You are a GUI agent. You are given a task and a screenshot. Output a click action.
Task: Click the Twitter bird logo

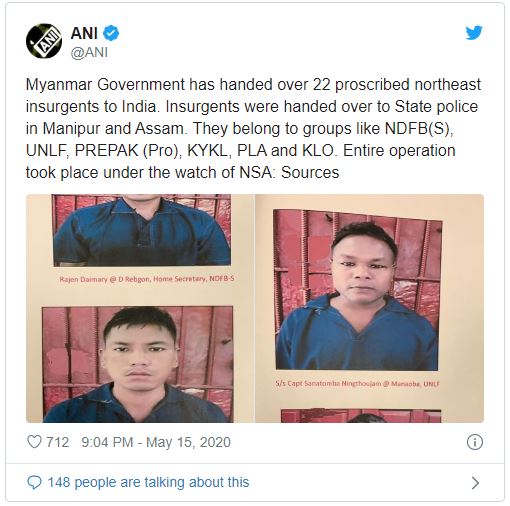[x=474, y=33]
